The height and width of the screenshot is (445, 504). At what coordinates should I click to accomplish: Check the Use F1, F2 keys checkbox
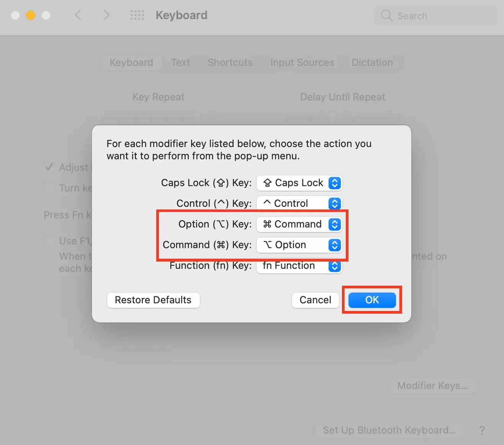pos(49,241)
